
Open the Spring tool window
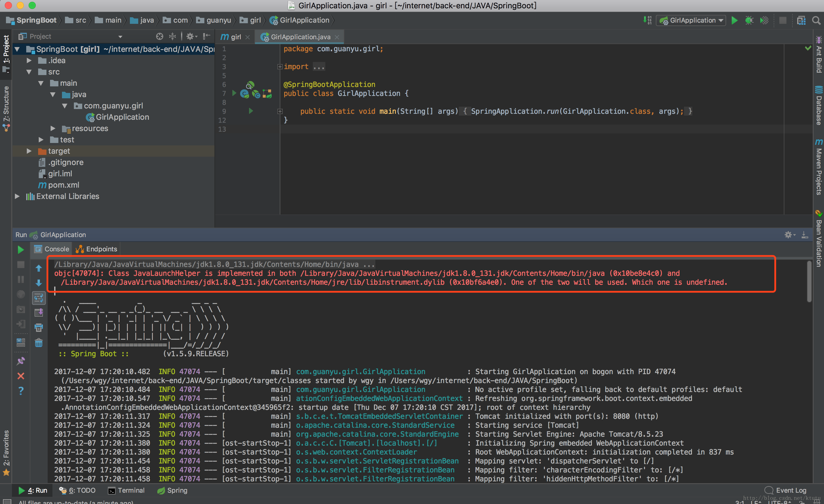pos(172,490)
